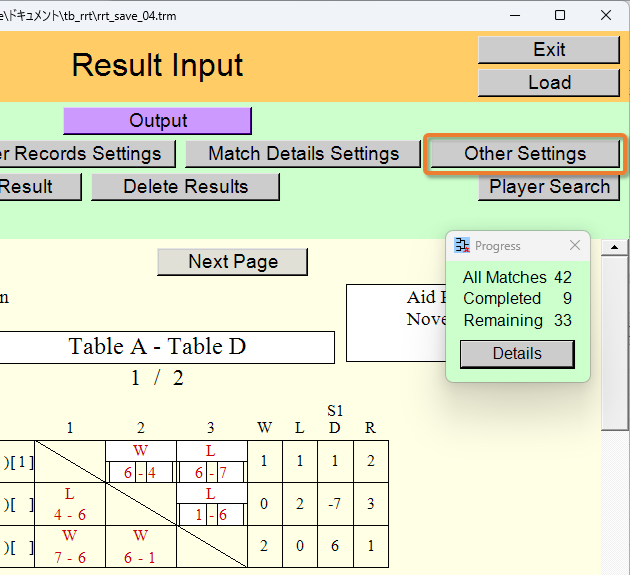
Task: Click the 4 - 6 score cell
Action: click(70, 515)
